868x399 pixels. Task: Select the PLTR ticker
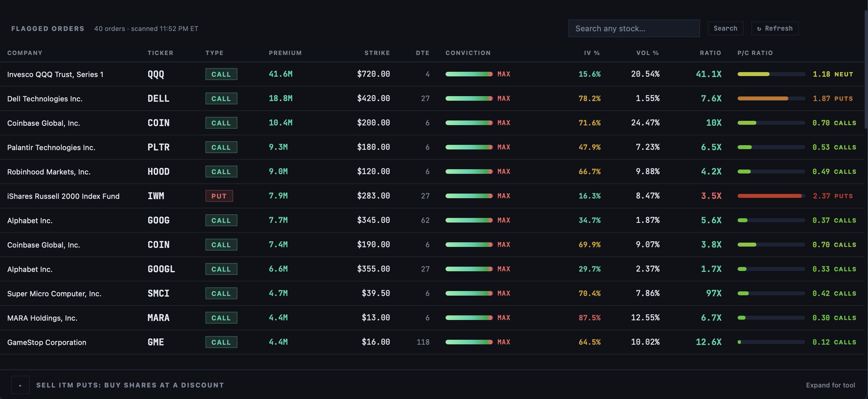[x=158, y=147]
